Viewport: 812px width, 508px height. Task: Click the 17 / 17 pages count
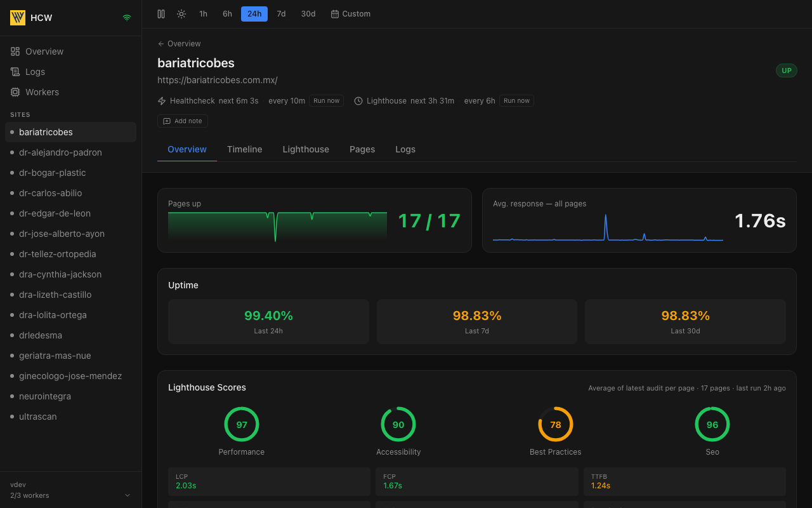pyautogui.click(x=429, y=221)
